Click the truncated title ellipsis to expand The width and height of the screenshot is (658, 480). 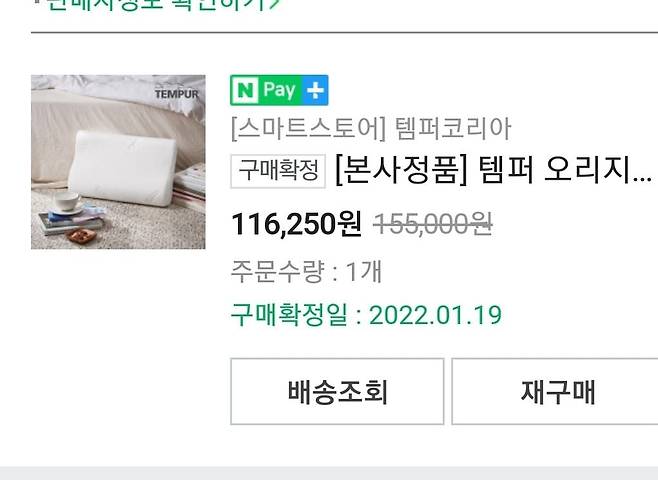[x=642, y=178]
